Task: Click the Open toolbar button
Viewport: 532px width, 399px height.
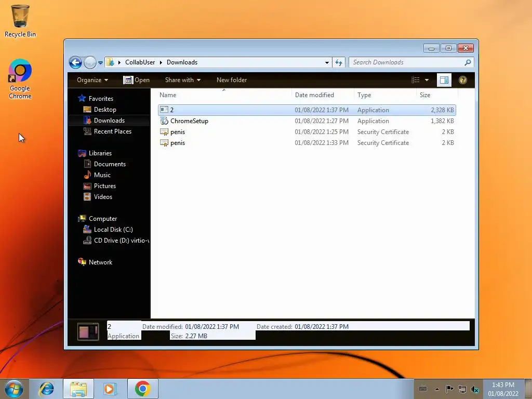Action: [137, 80]
